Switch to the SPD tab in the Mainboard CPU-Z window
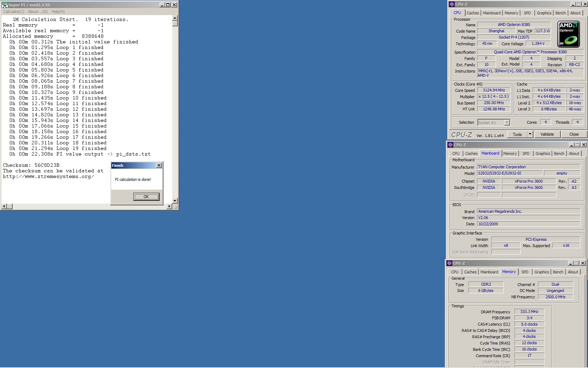The width and height of the screenshot is (588, 368). click(526, 154)
